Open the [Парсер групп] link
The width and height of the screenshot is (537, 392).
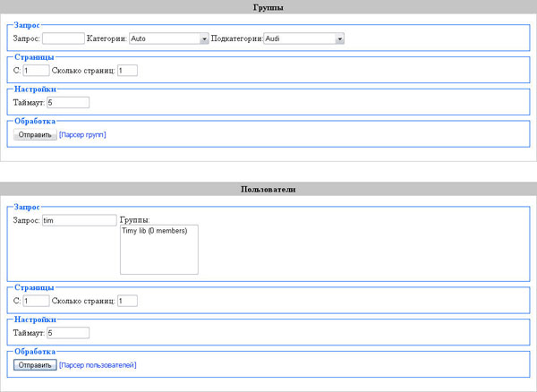pos(82,134)
